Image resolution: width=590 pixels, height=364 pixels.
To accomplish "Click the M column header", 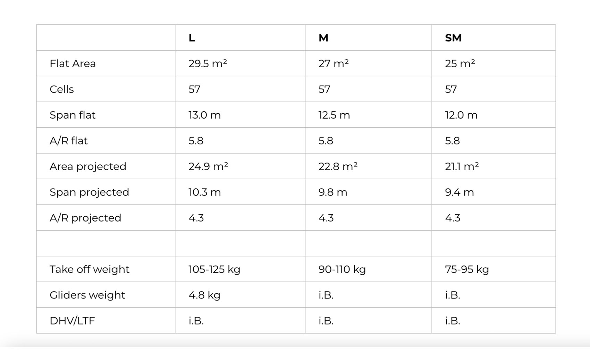I will tap(323, 38).
